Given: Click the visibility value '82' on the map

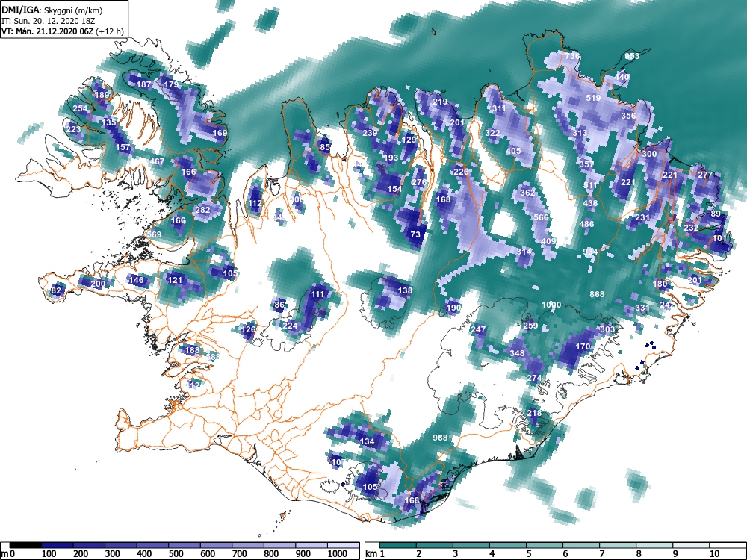Looking at the screenshot, I should [x=56, y=290].
